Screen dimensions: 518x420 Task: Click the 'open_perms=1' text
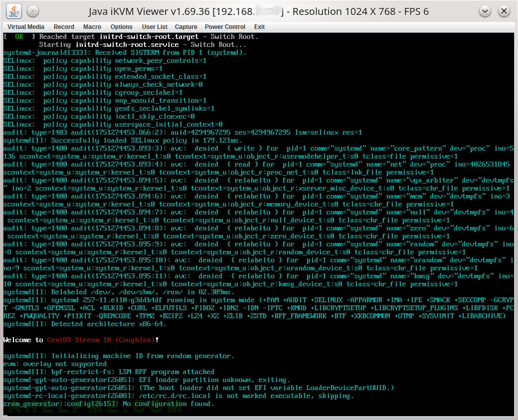139,69
